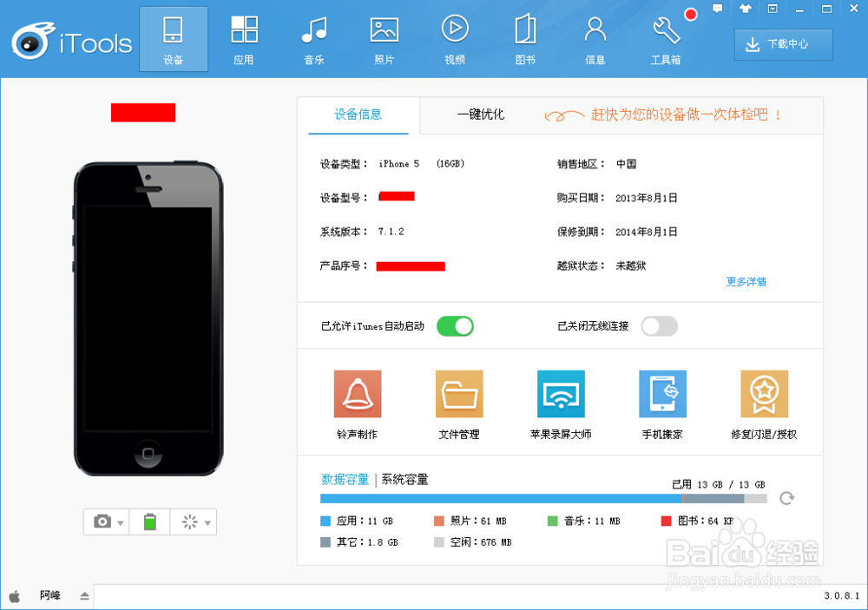Click the blue 应用 color swatch
Image resolution: width=868 pixels, height=610 pixels.
325,521
